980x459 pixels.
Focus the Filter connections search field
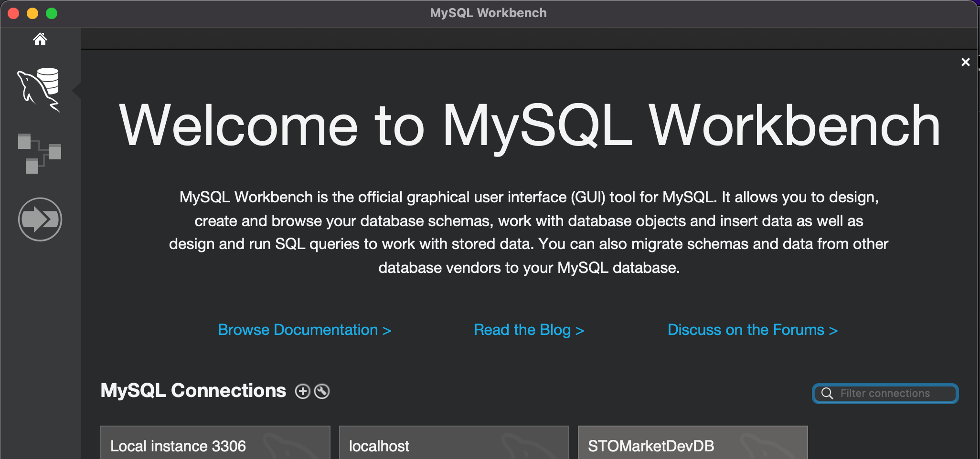(885, 394)
